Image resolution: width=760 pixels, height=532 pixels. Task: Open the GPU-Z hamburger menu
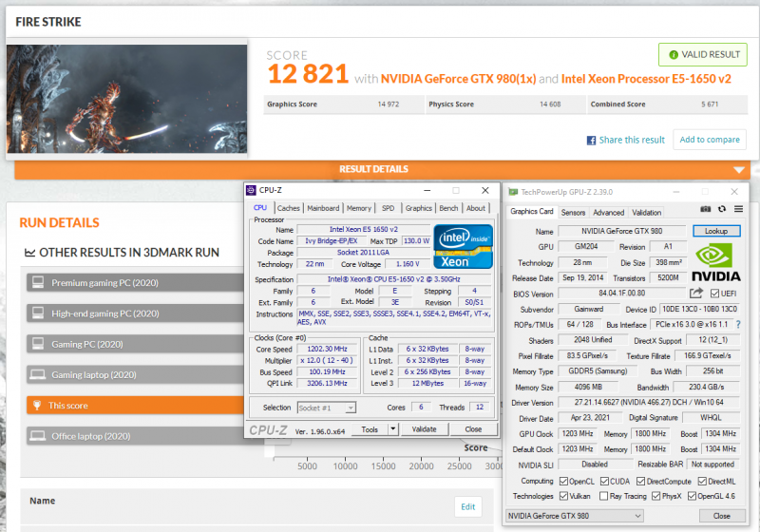(x=737, y=212)
